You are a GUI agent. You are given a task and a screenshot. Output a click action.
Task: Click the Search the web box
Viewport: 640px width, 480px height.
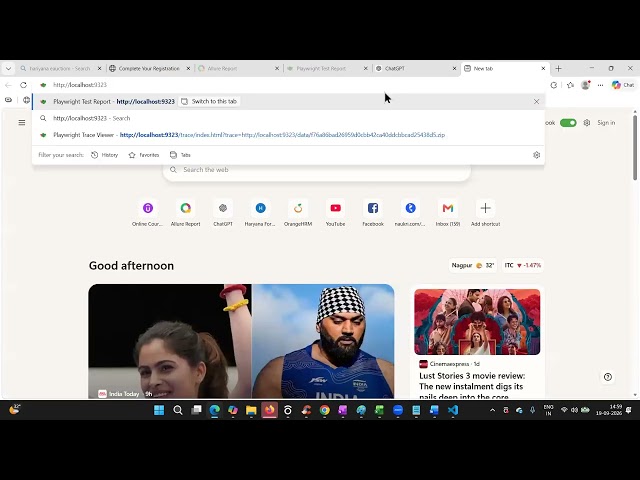pyautogui.click(x=317, y=170)
